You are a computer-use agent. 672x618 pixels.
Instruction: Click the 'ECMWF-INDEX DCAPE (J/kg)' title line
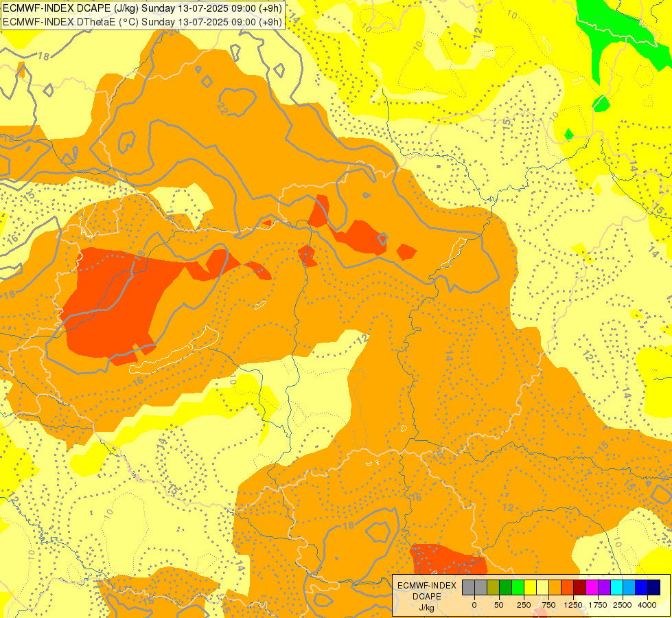coord(142,8)
